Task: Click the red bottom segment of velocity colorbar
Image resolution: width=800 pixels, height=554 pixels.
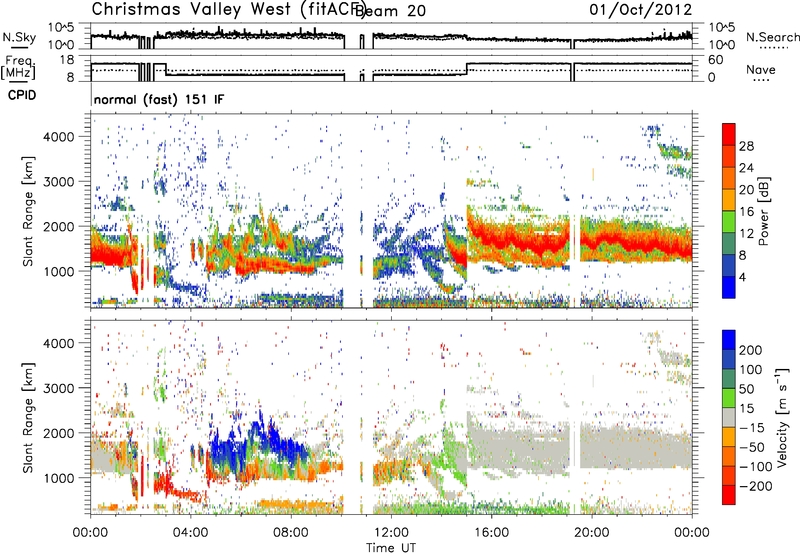Action: click(729, 495)
